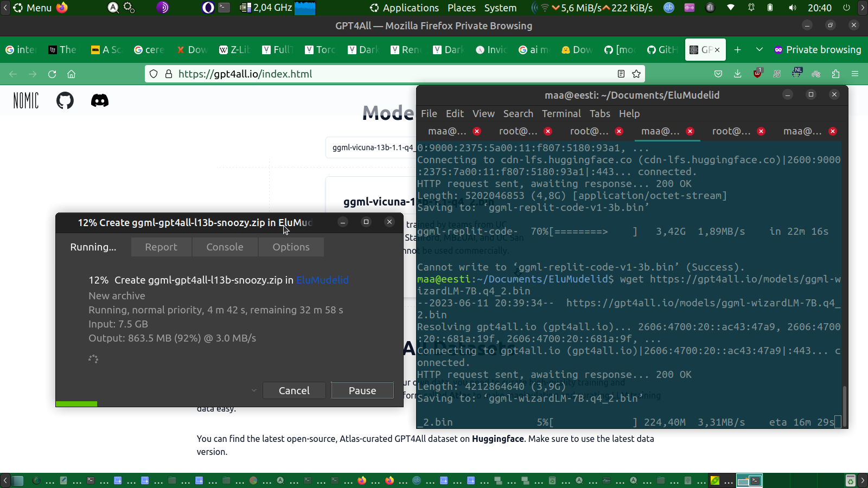Launch Firefox from the top panel

pyautogui.click(x=62, y=8)
